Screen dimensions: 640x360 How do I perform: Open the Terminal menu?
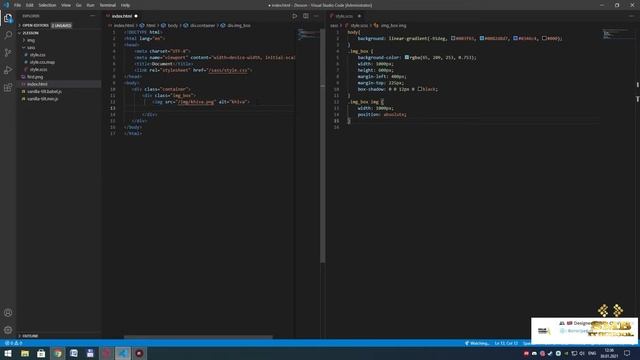click(x=108, y=5)
